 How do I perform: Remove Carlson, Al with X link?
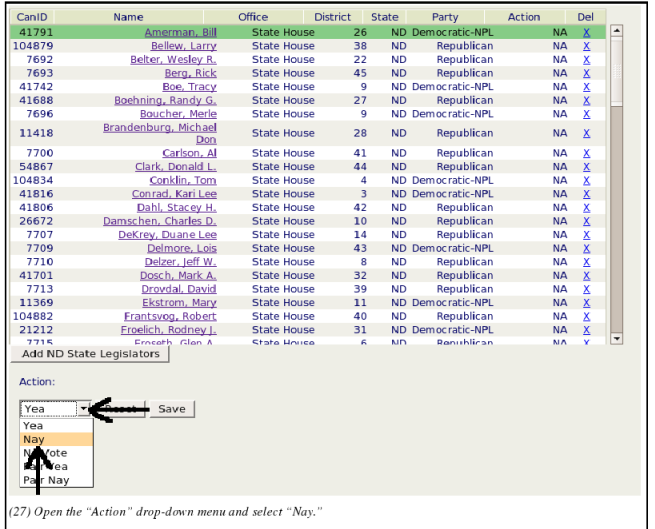tap(586, 153)
